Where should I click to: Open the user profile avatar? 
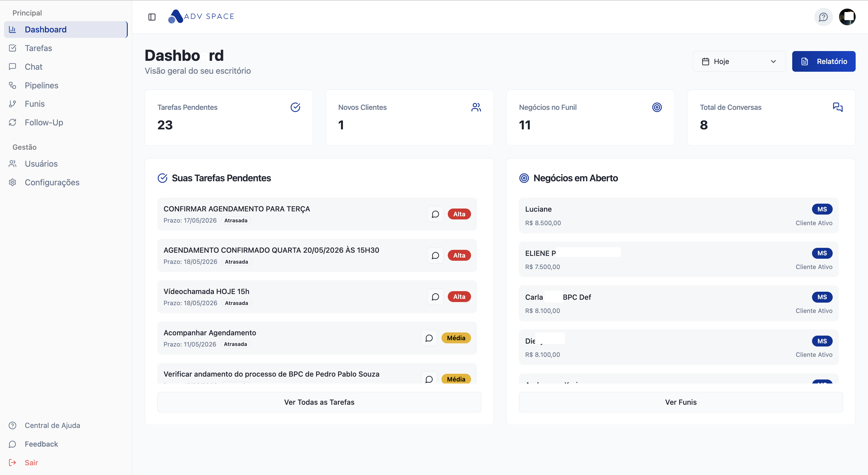(847, 17)
